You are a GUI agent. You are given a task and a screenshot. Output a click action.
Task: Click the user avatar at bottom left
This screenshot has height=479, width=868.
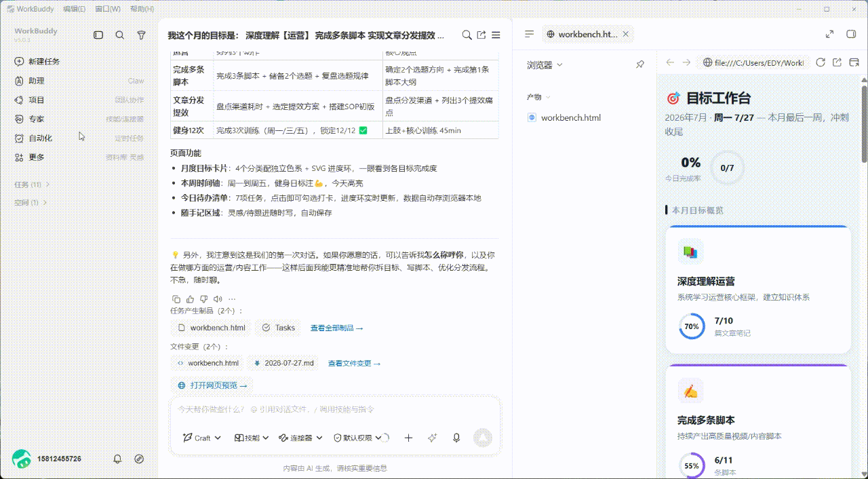pos(22,459)
